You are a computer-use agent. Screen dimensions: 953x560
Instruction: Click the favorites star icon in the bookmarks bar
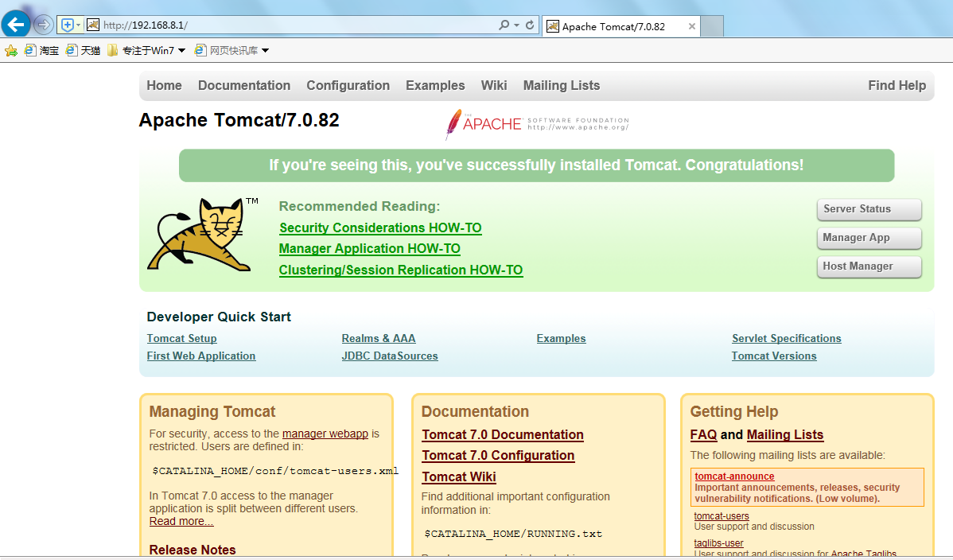pyautogui.click(x=11, y=50)
